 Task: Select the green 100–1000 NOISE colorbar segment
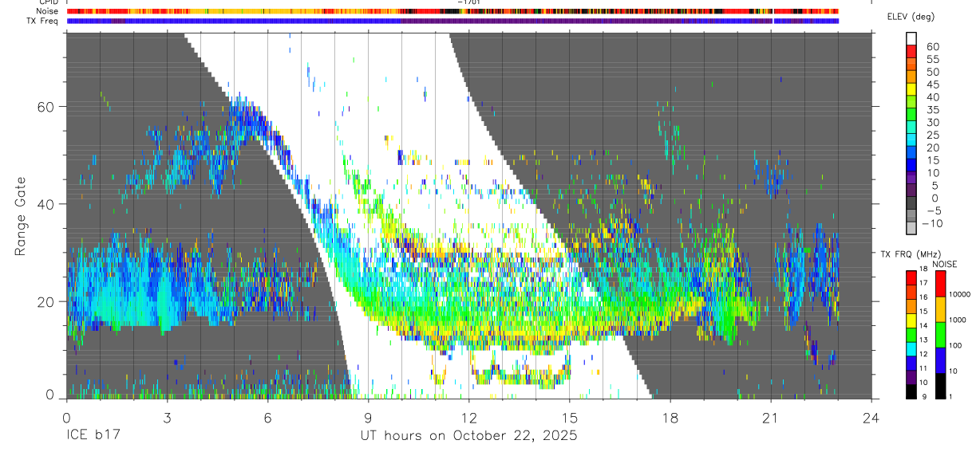point(940,335)
